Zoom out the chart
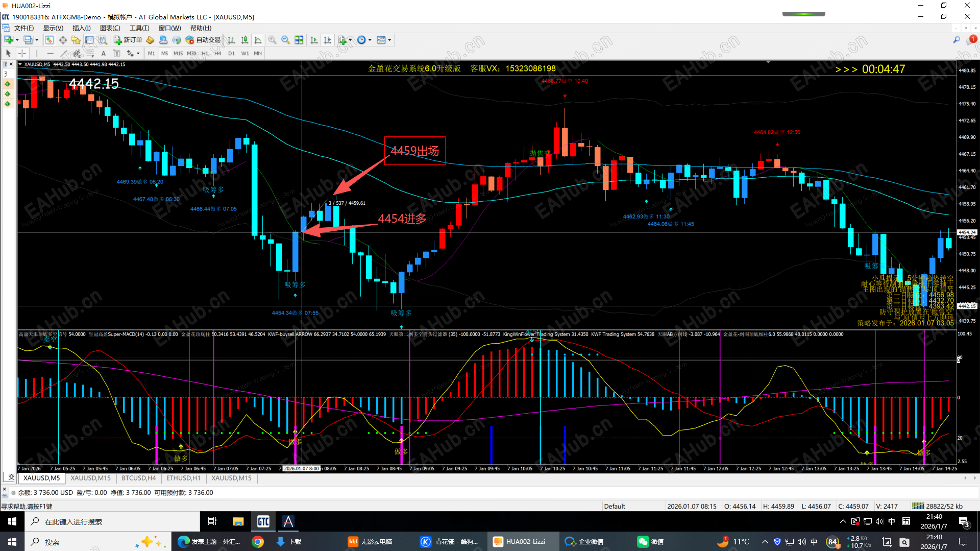The width and height of the screenshot is (980, 551). [285, 40]
